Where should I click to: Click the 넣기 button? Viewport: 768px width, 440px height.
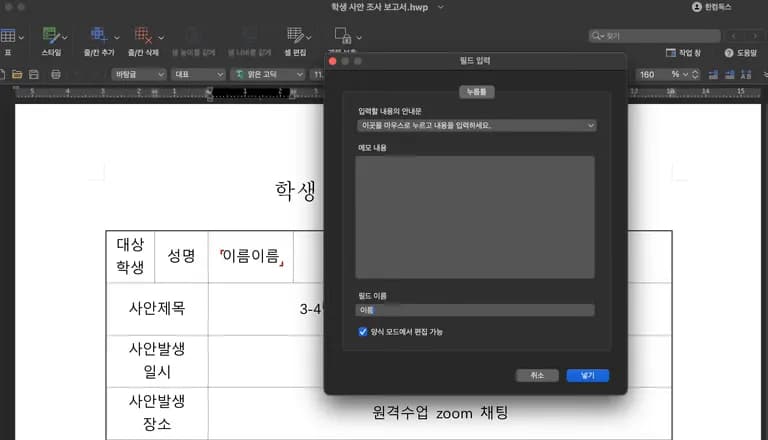point(587,375)
